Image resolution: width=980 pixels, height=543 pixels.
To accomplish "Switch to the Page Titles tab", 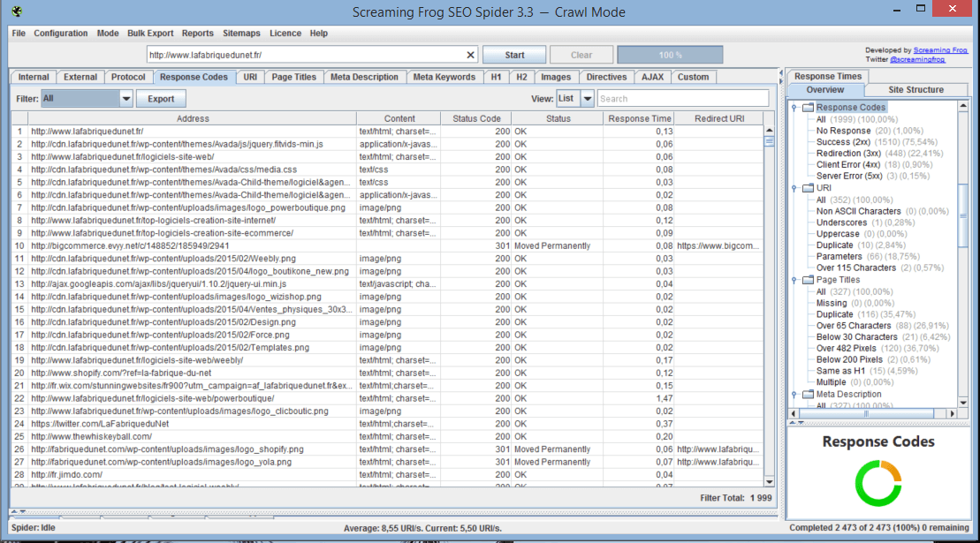I will pos(293,77).
